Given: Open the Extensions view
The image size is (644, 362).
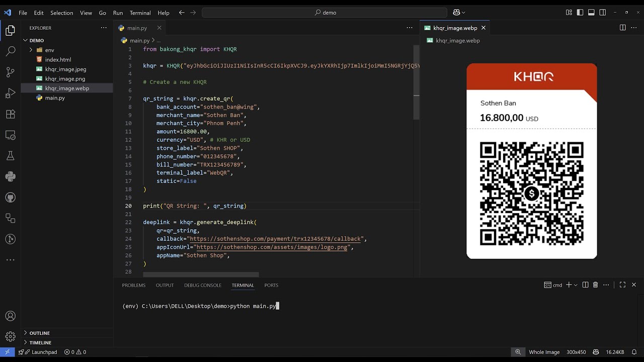Looking at the screenshot, I should [x=10, y=114].
